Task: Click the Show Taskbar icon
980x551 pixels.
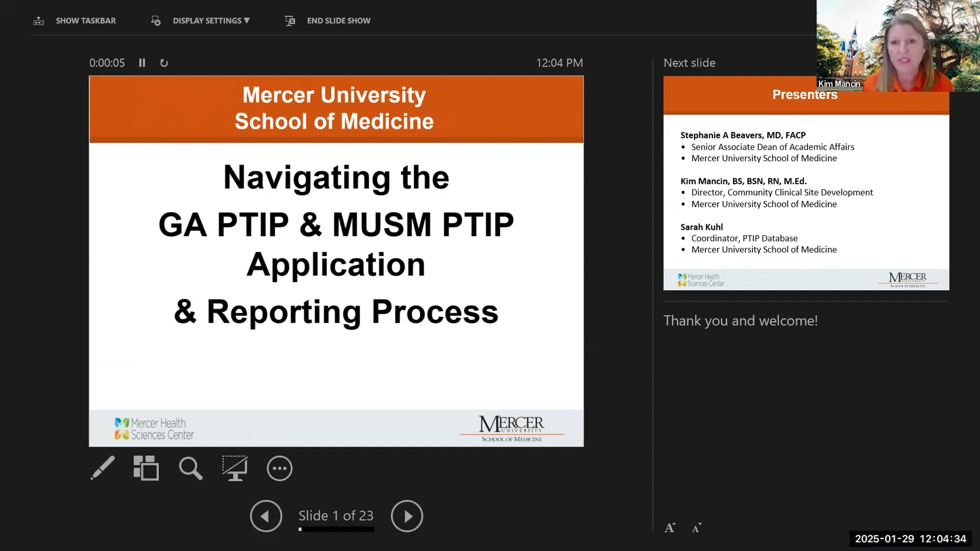Action: point(39,21)
